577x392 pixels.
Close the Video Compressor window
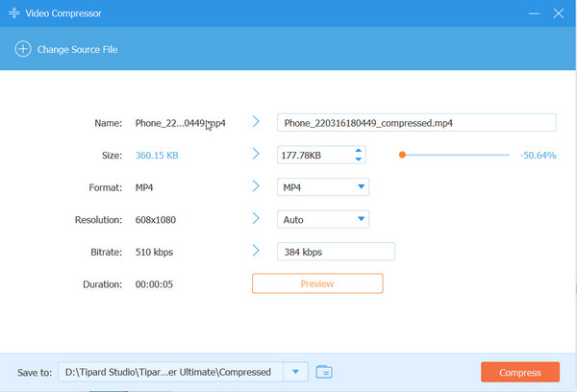click(x=560, y=14)
